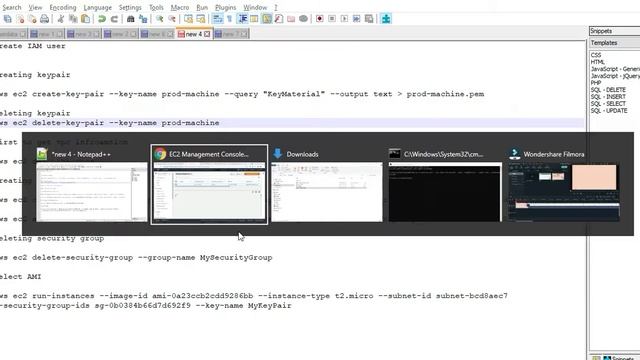Image resolution: width=640 pixels, height=360 pixels.
Task: Open the Function List toolbar icon
Action: pyautogui.click(x=279, y=19)
